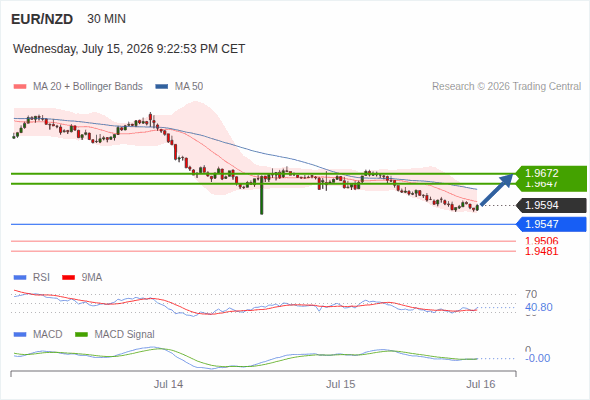
Task: Click the Research Trading Central copyright text
Action: (x=506, y=87)
